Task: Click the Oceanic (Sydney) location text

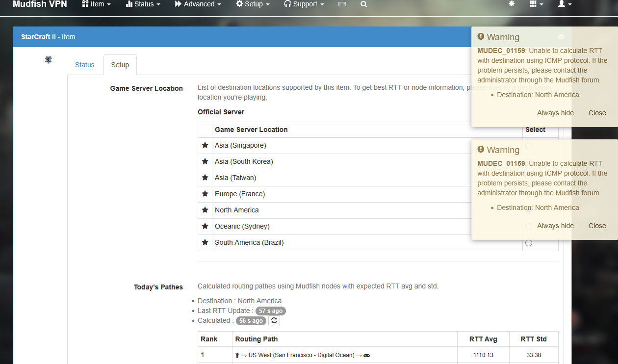Action: click(242, 226)
